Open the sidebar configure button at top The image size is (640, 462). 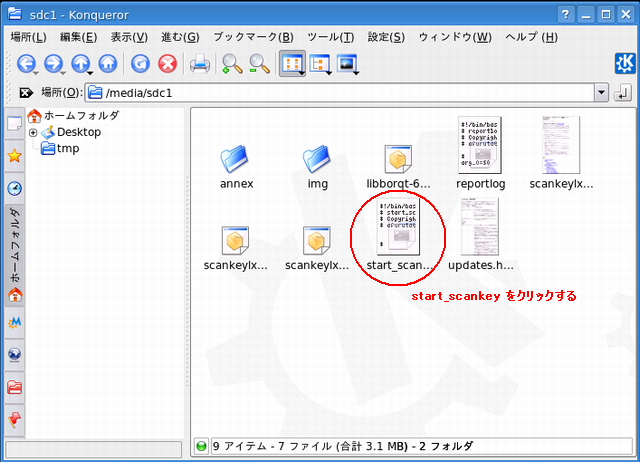[x=14, y=124]
